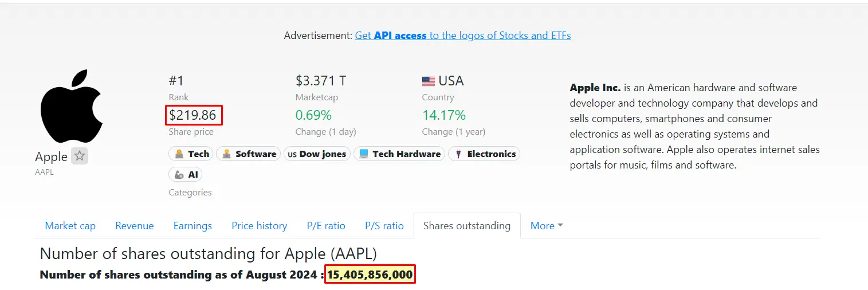Screen dimensions: 868x290
Task: Open the AI category tag
Action: click(186, 174)
